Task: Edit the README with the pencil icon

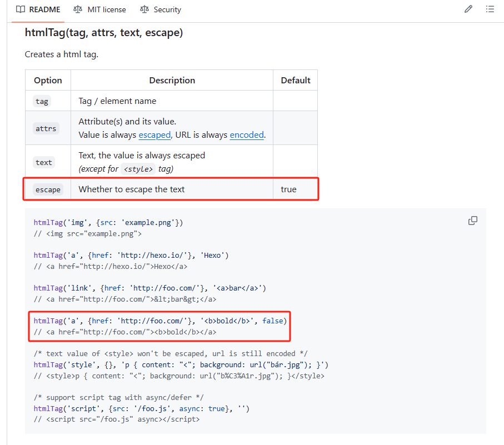Action: (x=468, y=9)
